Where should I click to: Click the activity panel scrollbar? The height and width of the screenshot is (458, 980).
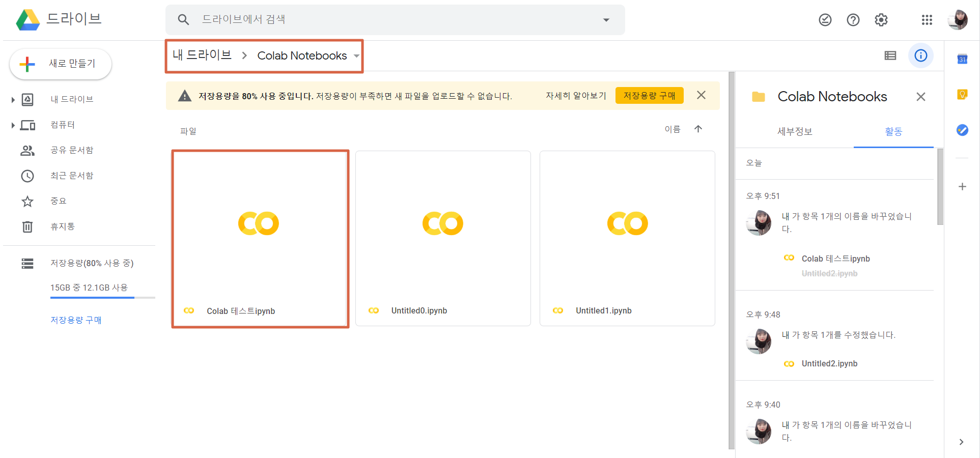pyautogui.click(x=940, y=187)
